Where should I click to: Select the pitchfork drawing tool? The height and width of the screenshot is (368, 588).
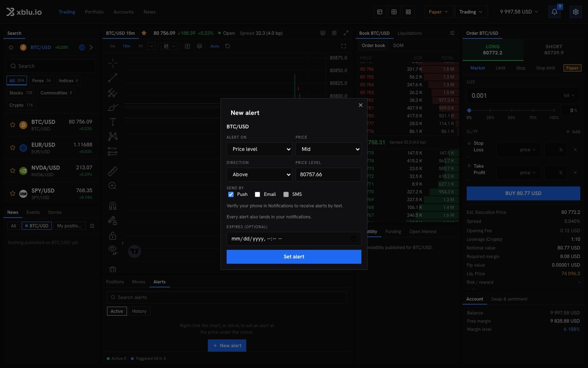tap(113, 93)
